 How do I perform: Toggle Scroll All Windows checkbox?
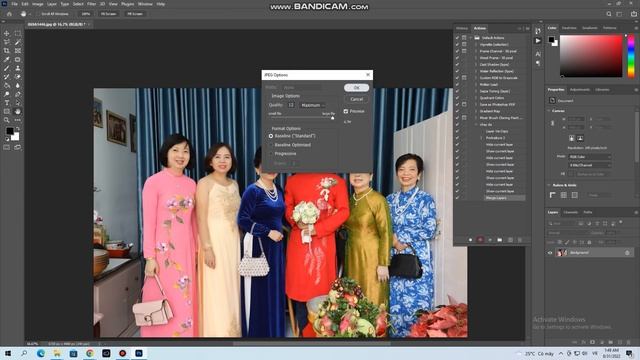point(37,14)
